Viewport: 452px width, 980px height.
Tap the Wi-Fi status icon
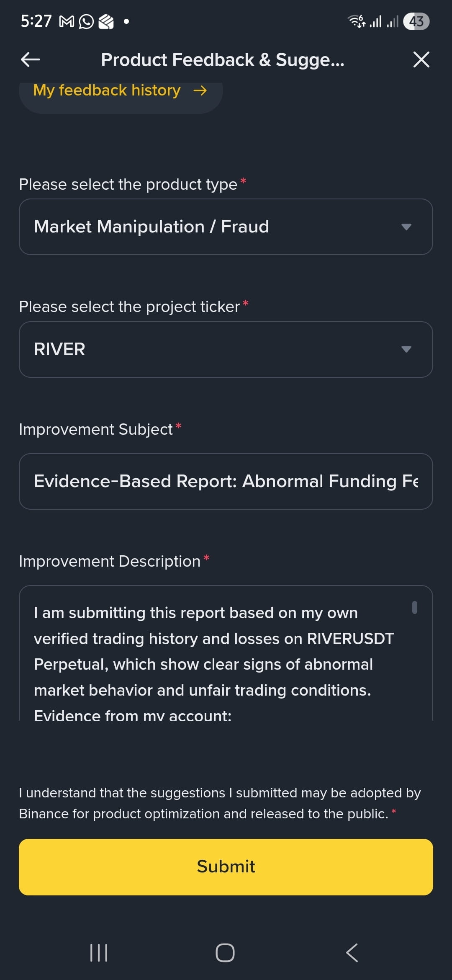357,21
